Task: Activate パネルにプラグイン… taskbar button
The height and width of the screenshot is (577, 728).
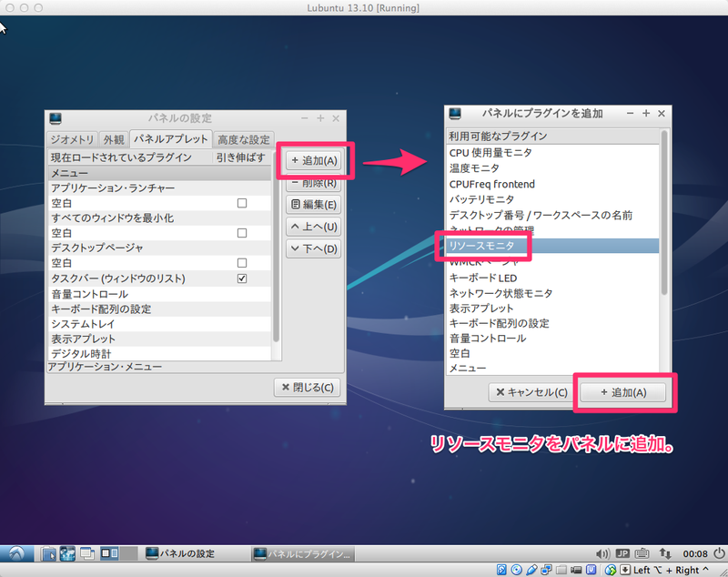Action: point(303,553)
